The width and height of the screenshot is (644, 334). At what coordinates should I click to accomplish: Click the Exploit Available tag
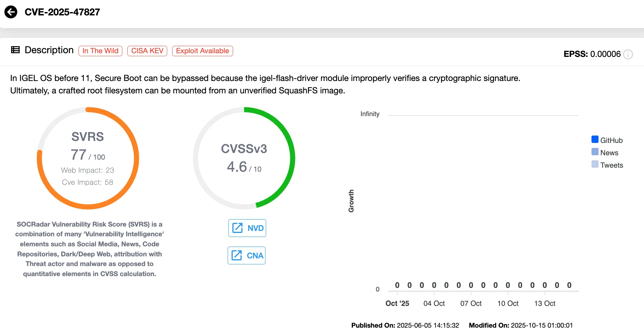click(202, 51)
